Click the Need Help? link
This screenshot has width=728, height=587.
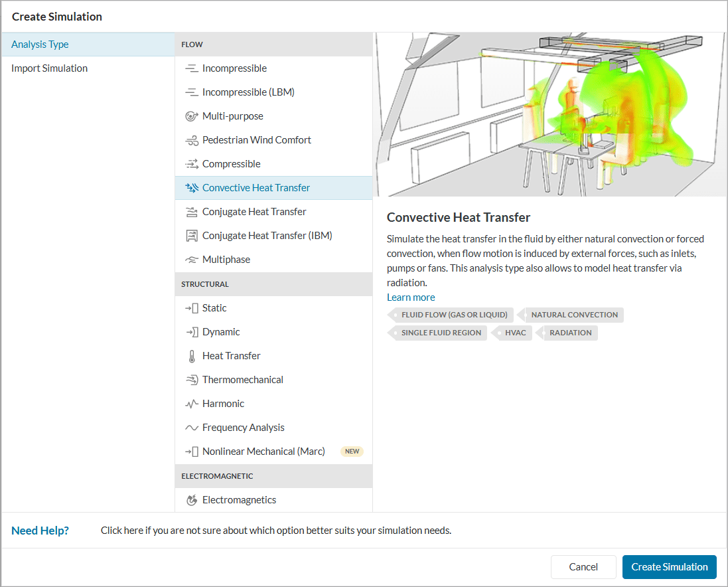pyautogui.click(x=40, y=531)
